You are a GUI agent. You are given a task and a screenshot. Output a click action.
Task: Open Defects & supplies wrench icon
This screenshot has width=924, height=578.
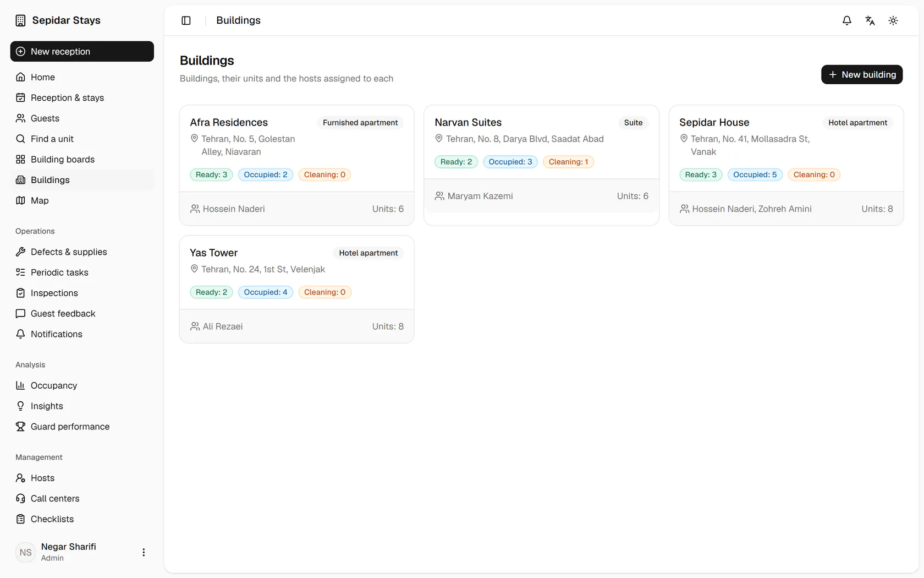pyautogui.click(x=20, y=252)
